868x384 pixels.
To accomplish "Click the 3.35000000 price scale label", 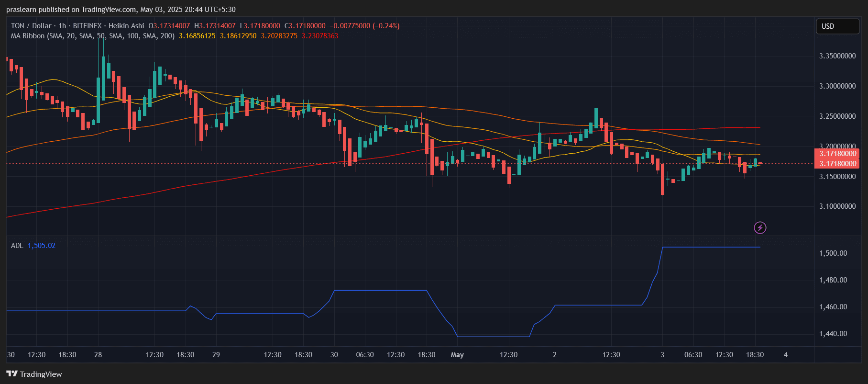I will point(837,56).
